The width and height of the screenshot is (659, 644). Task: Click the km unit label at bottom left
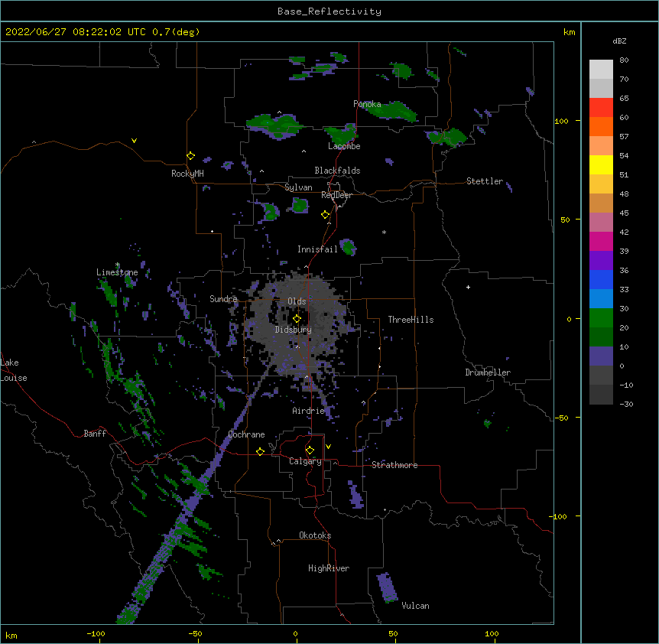click(x=11, y=635)
